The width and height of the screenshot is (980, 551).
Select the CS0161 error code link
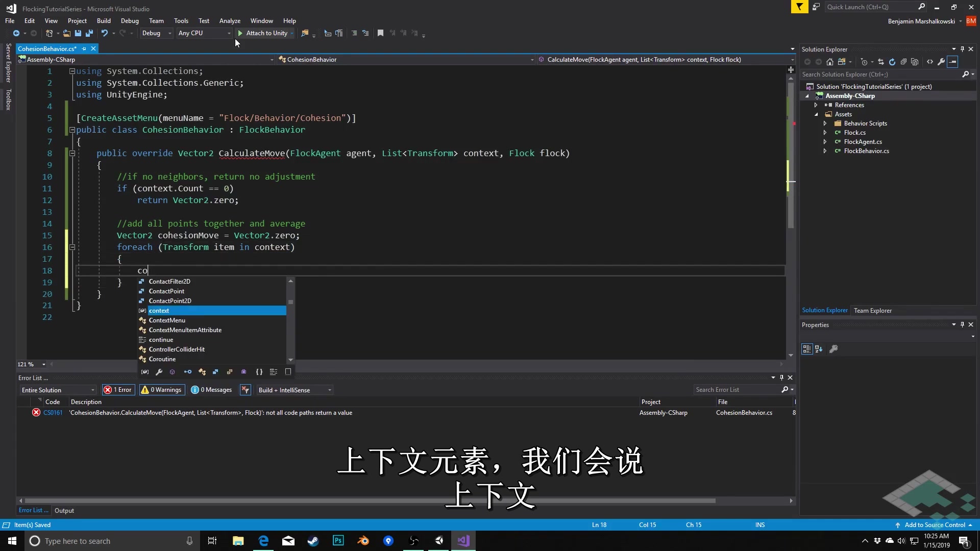point(54,412)
